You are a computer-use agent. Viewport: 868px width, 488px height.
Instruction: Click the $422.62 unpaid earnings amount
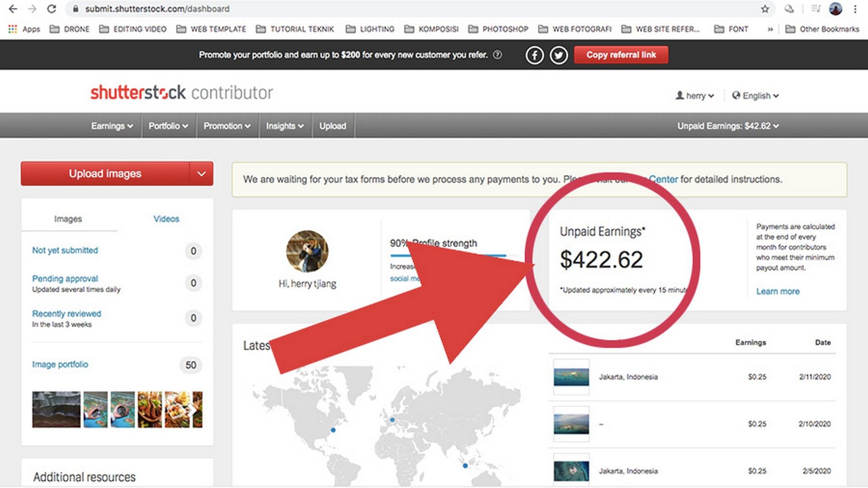pyautogui.click(x=601, y=260)
